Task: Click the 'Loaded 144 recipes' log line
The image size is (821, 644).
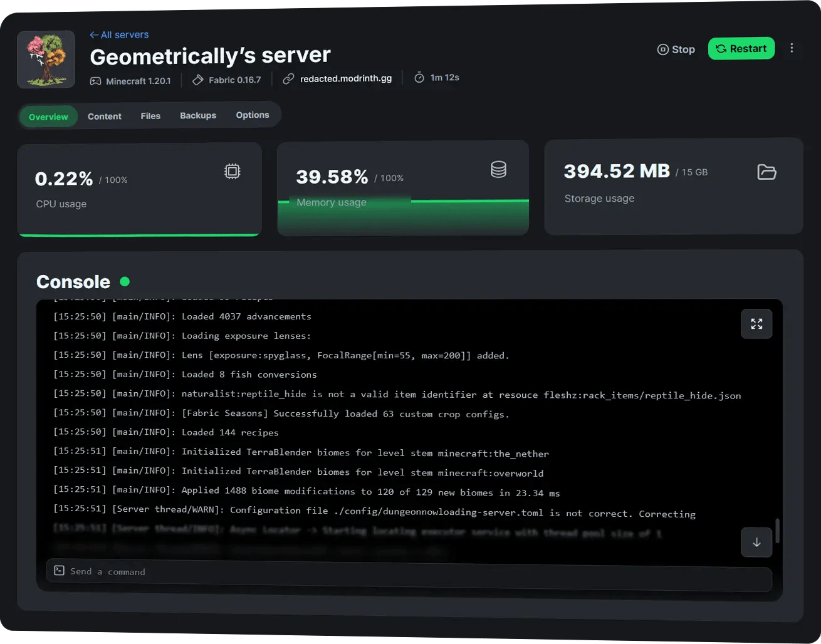Action: point(166,432)
